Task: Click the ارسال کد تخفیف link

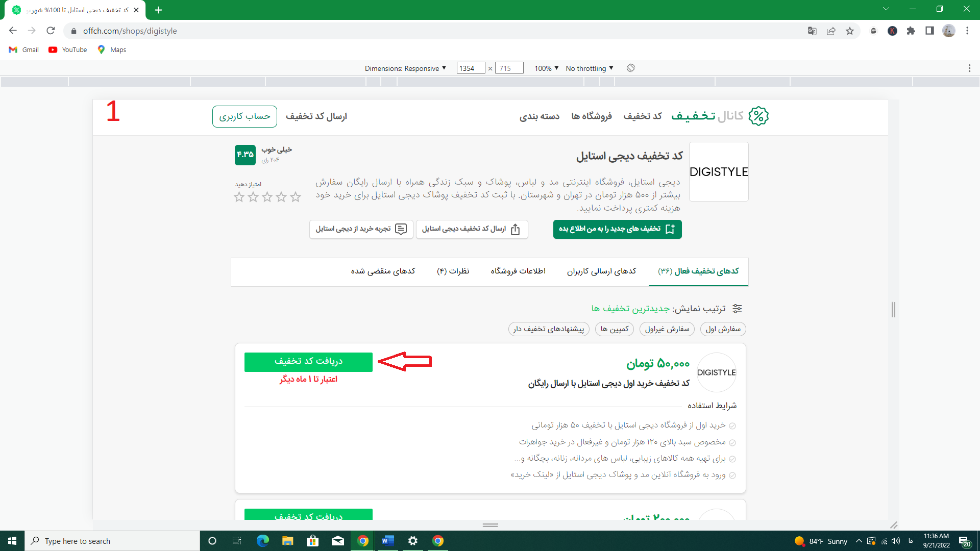Action: 316,116
